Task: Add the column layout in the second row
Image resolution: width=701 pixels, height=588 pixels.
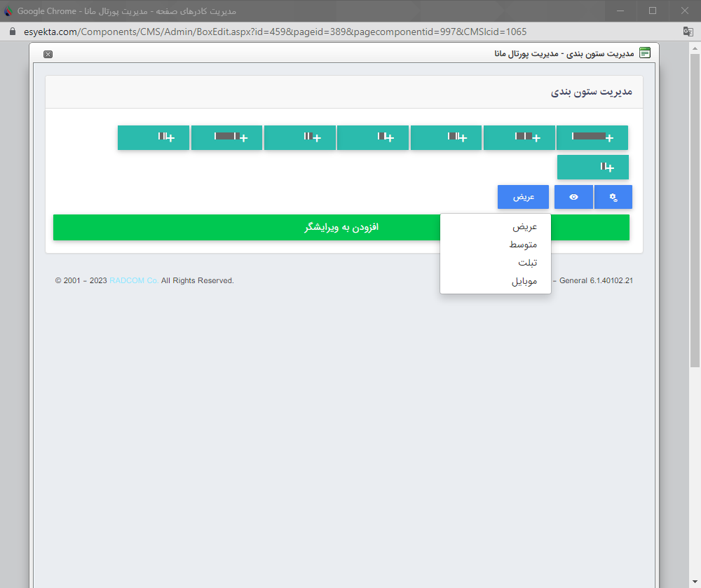Action: tap(593, 167)
